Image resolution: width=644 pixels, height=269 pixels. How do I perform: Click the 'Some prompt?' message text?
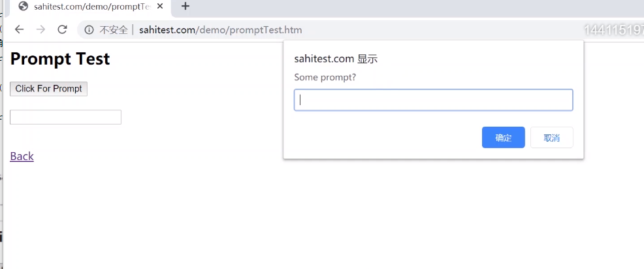click(325, 78)
